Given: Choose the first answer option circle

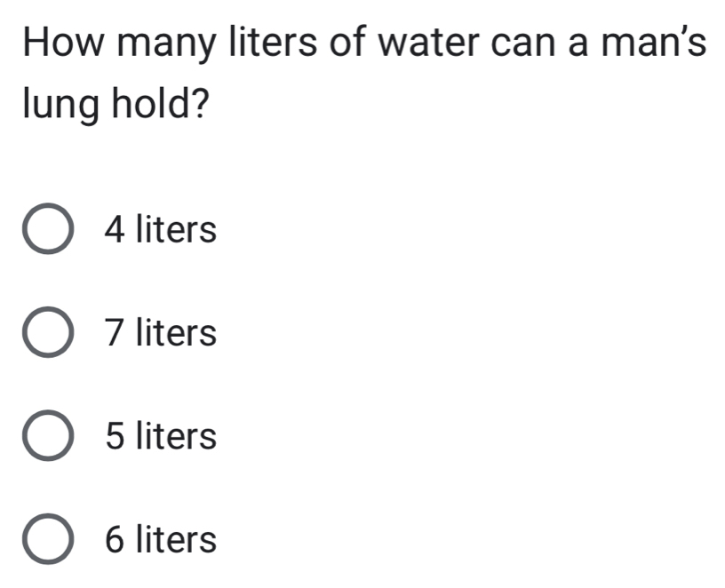Looking at the screenshot, I should coord(49,230).
